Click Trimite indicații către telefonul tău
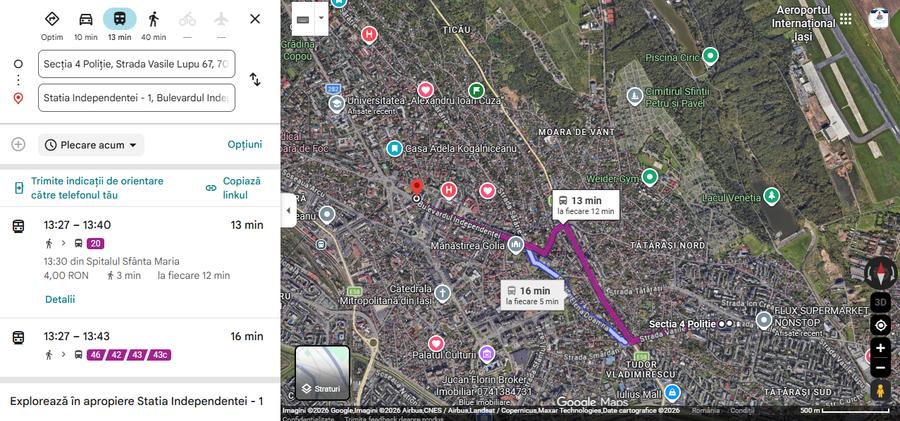The image size is (900, 421). (98, 188)
